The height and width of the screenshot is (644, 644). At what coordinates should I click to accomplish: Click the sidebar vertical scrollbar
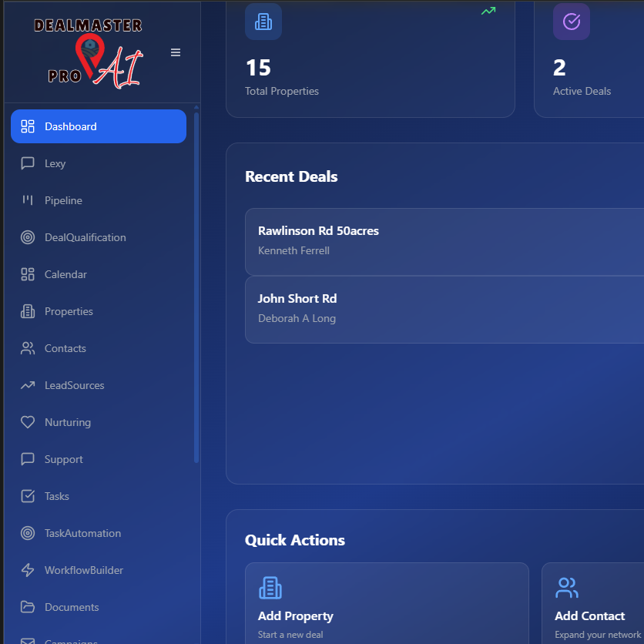point(196,285)
